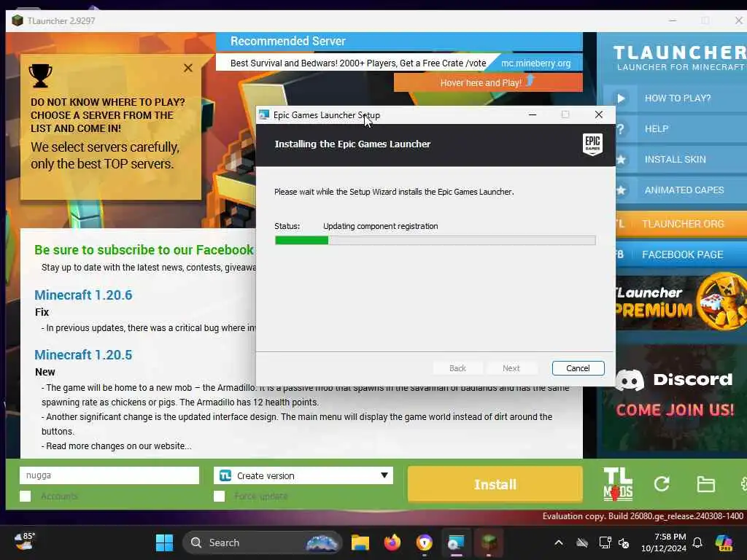Click the Discord logo icon

coord(630,380)
